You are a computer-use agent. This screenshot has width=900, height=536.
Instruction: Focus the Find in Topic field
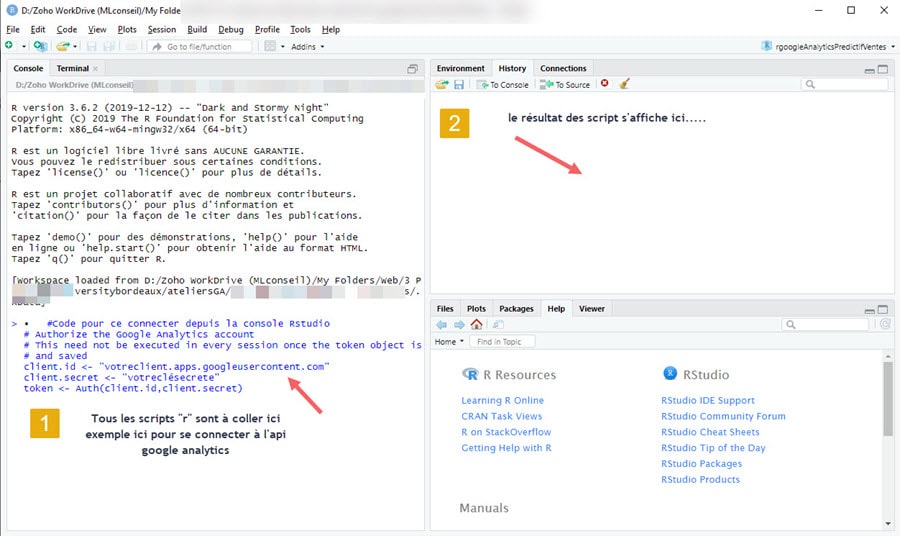pos(502,341)
